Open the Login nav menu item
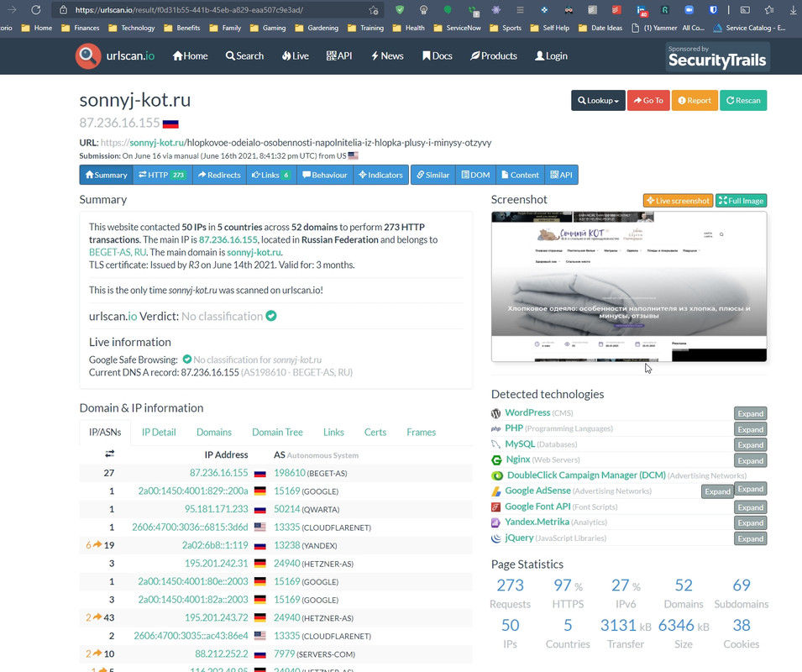 point(551,55)
